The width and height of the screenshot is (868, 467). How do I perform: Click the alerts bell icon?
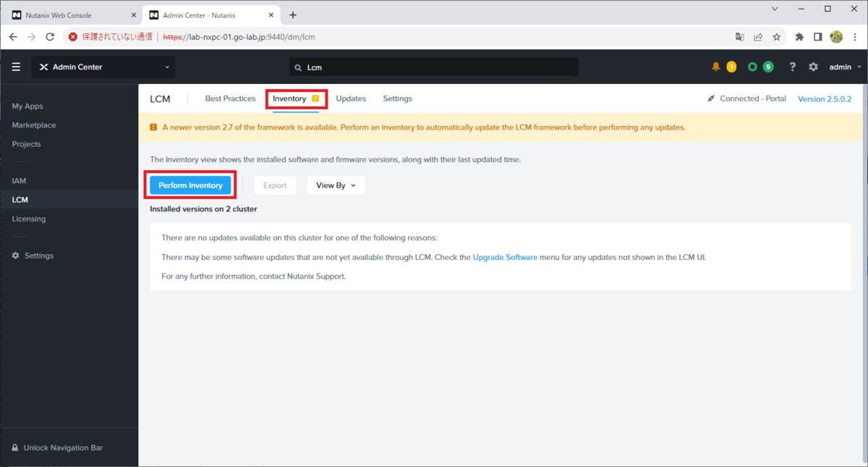(x=716, y=67)
